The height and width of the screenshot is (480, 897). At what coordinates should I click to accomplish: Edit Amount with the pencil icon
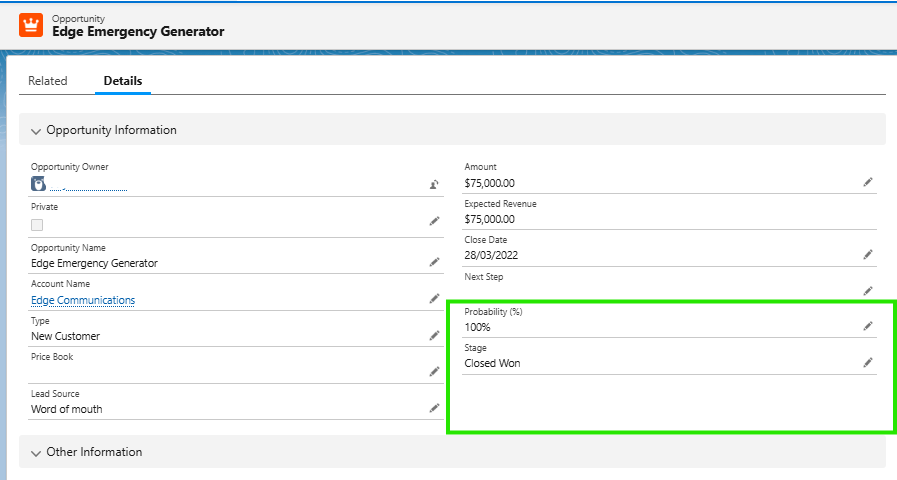pos(868,182)
